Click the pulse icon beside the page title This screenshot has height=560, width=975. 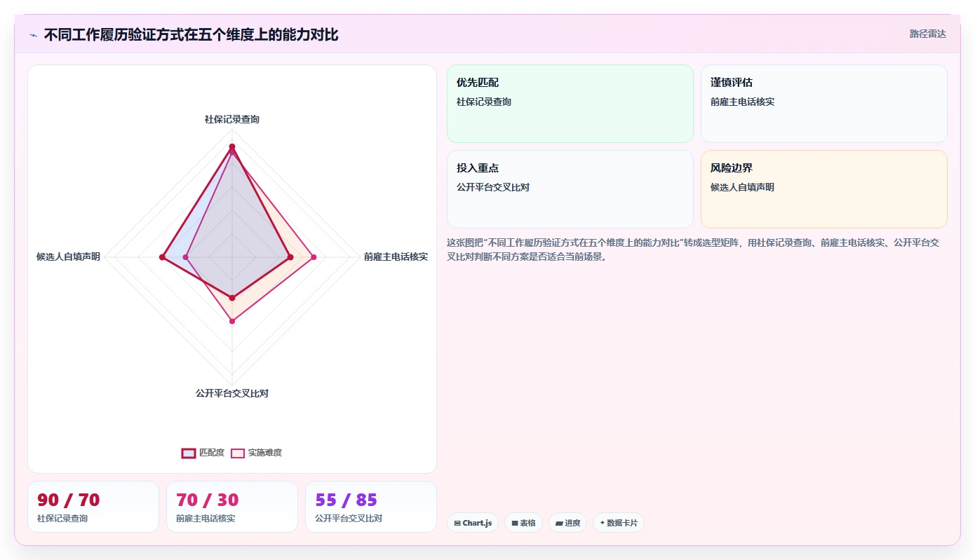(x=33, y=35)
